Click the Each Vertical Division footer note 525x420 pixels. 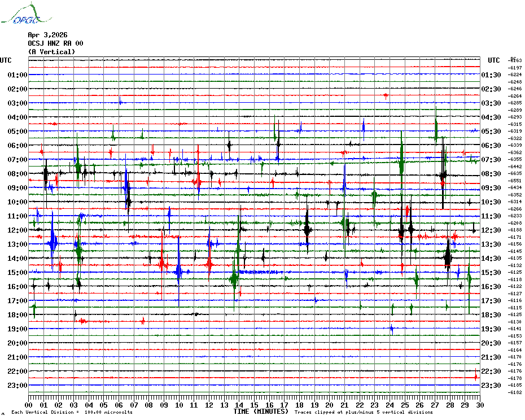click(72, 412)
